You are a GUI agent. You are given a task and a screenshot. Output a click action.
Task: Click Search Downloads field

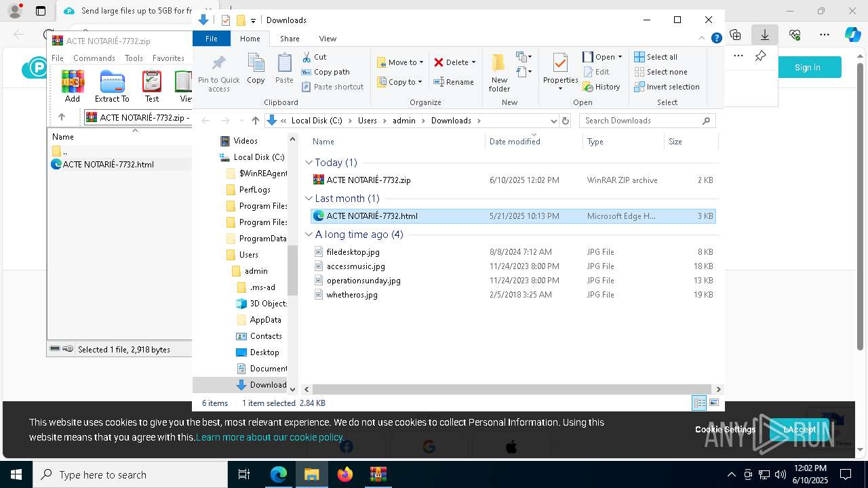click(648, 121)
